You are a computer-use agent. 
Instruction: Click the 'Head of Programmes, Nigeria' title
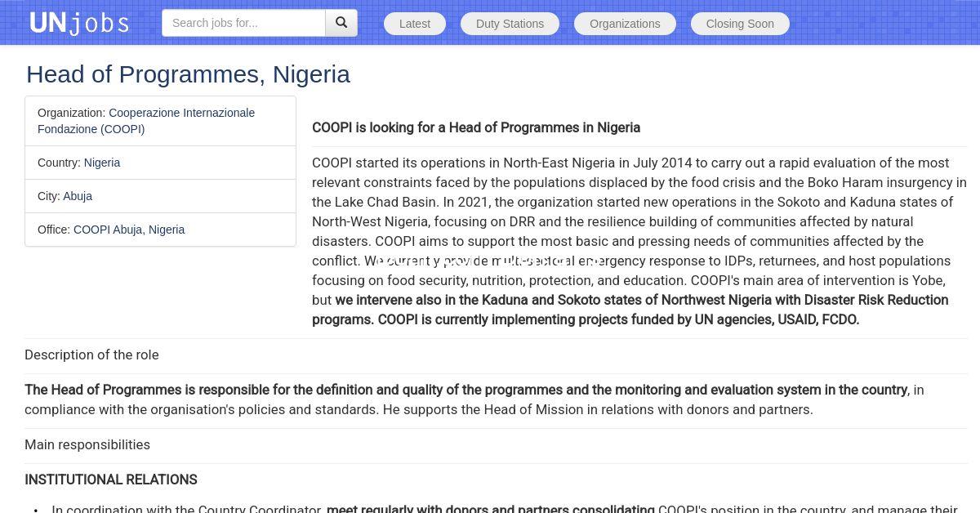[x=188, y=74]
